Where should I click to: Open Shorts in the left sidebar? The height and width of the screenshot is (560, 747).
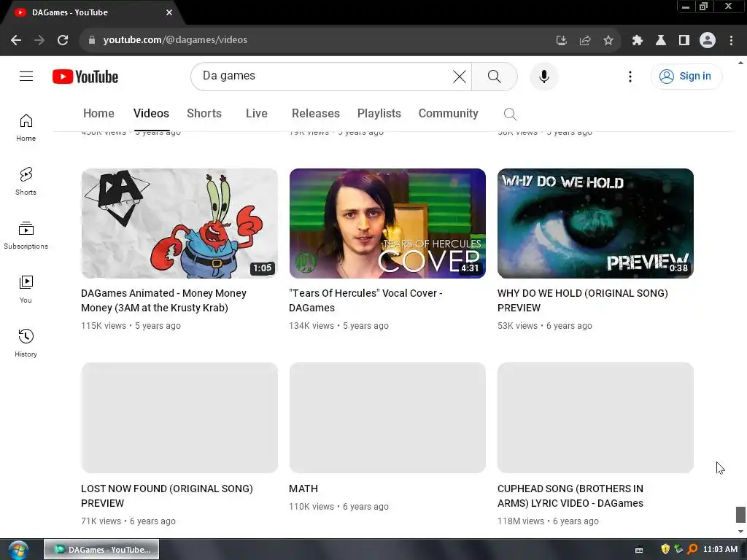pyautogui.click(x=26, y=182)
